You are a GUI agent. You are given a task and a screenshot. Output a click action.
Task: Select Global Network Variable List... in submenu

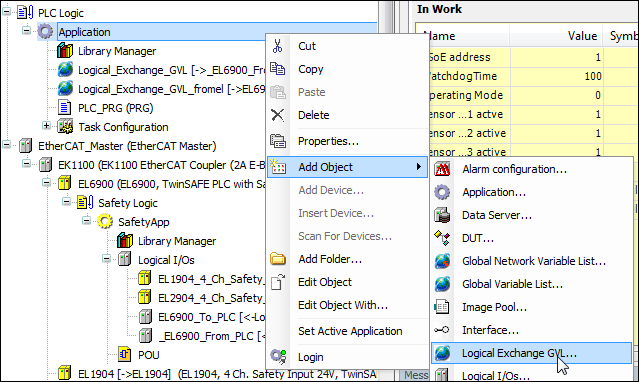coord(531,261)
